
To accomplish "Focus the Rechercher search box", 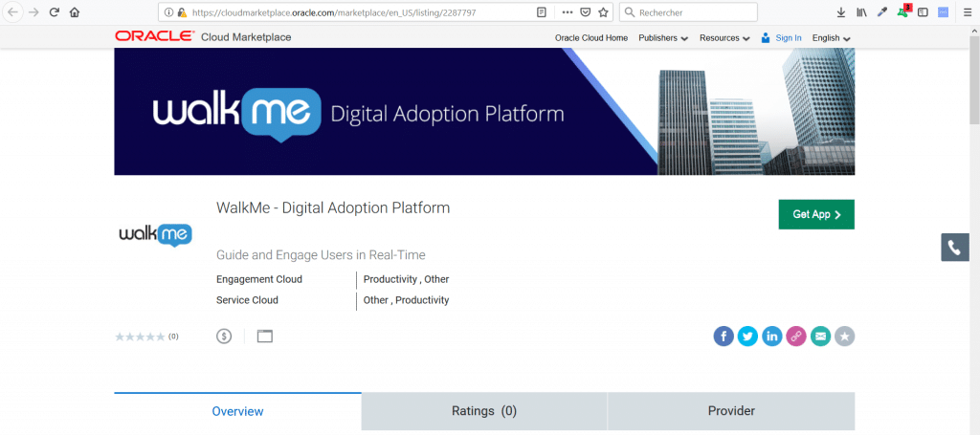I will (x=688, y=11).
